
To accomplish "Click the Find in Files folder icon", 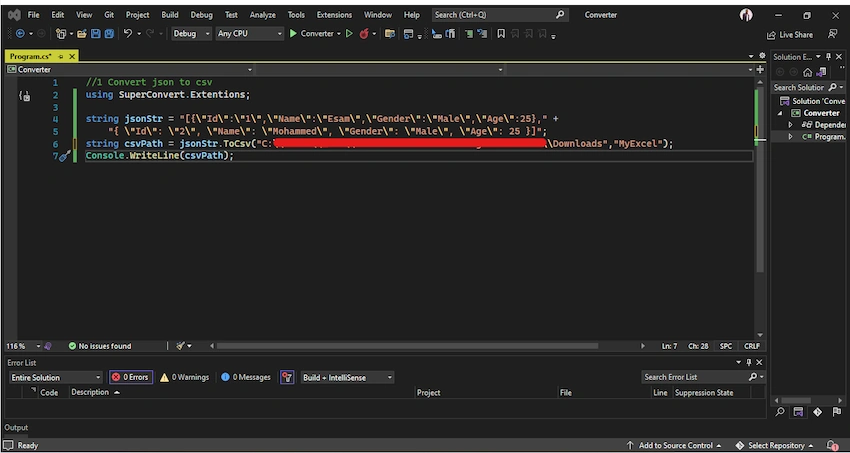I will click(389, 34).
